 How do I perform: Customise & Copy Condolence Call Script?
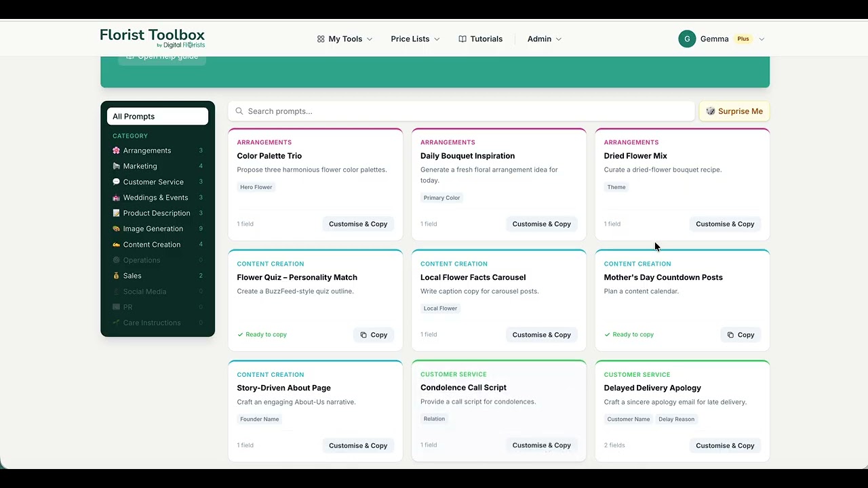point(541,445)
